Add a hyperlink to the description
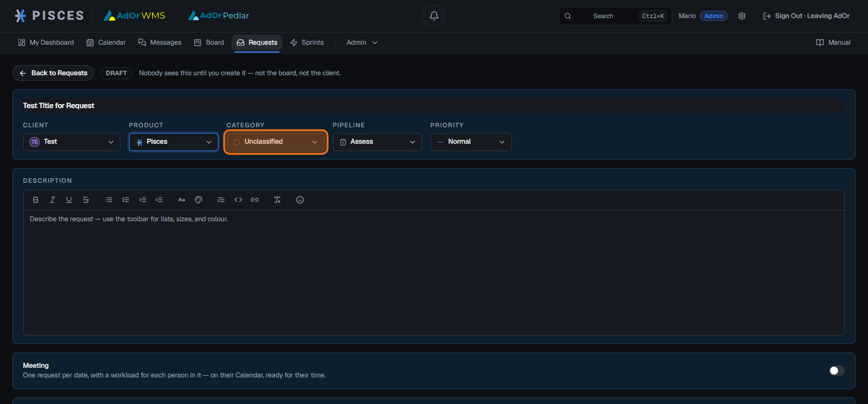This screenshot has width=868, height=404. (x=255, y=200)
